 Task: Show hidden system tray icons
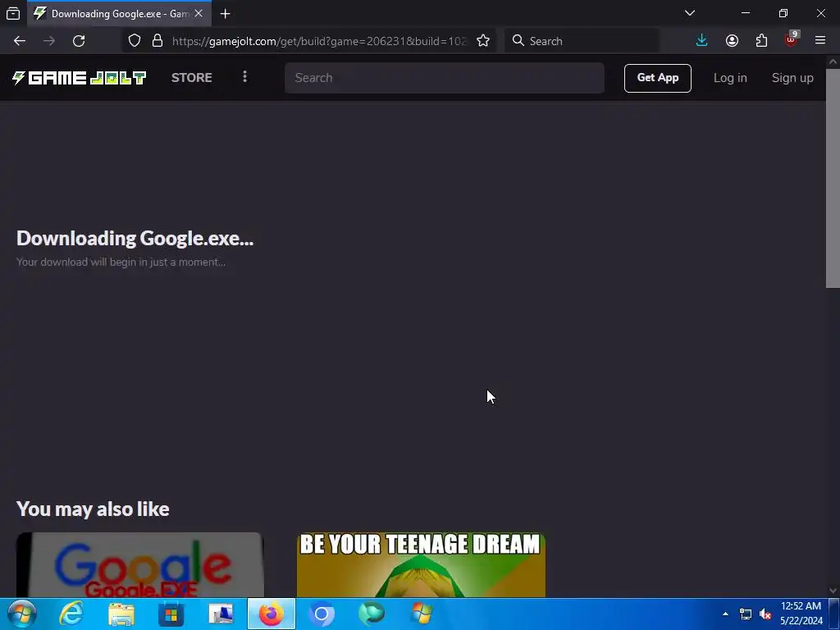coord(725,614)
